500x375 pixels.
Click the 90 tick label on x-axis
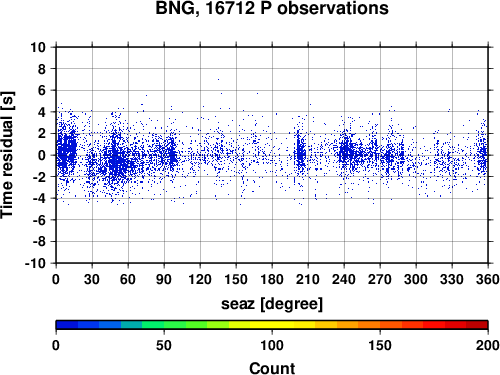pyautogui.click(x=164, y=279)
